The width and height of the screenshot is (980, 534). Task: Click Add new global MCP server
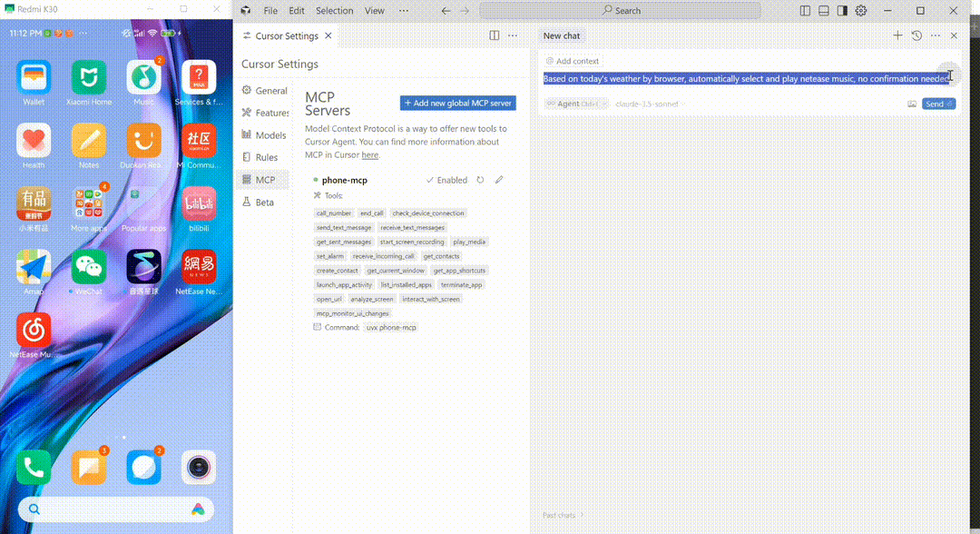(457, 104)
